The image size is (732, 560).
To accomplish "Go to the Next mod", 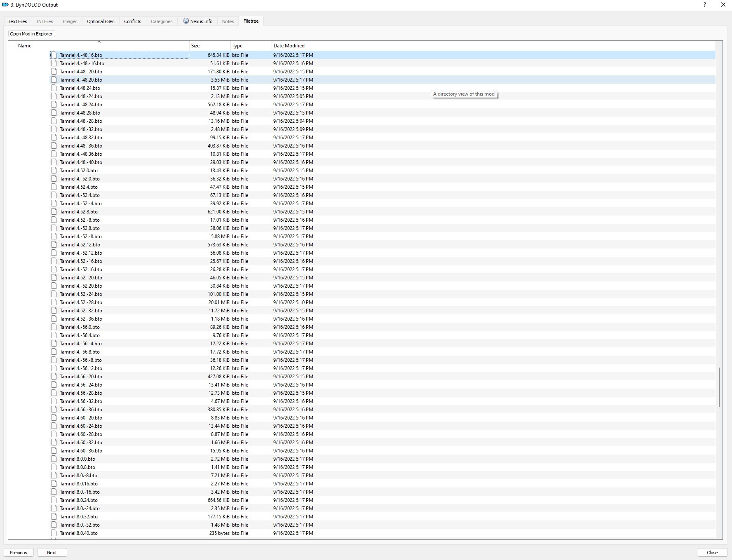I will tap(52, 553).
